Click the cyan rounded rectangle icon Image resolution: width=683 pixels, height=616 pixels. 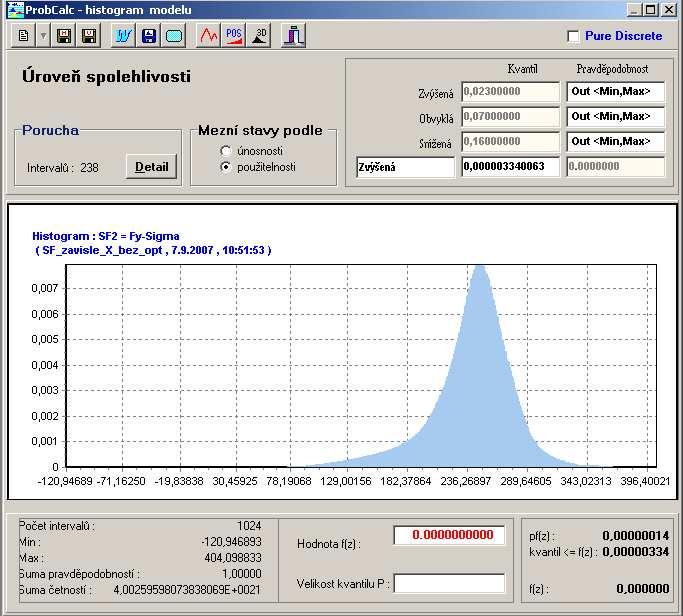(x=174, y=36)
